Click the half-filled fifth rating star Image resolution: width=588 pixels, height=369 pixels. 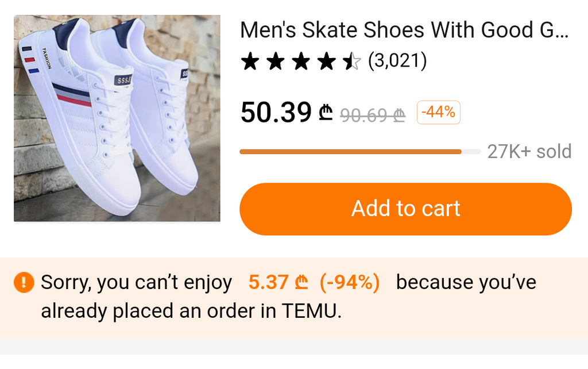coord(351,61)
